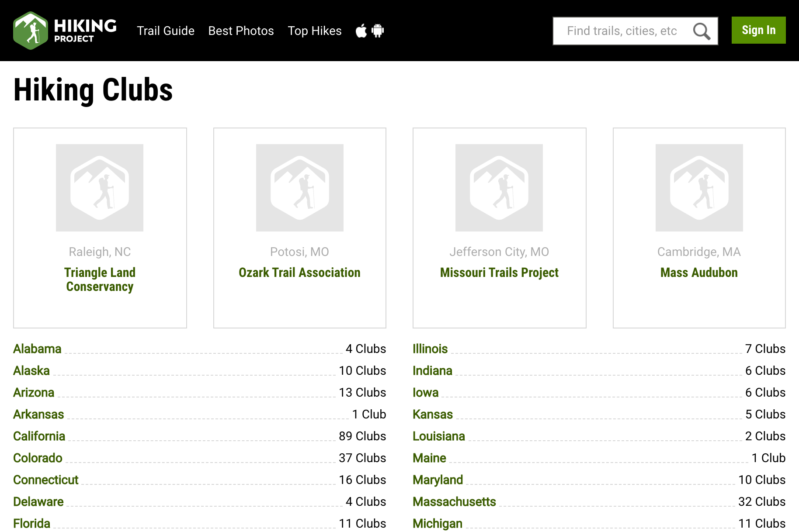Click the search magnifier icon
The width and height of the screenshot is (799, 532).
[702, 31]
